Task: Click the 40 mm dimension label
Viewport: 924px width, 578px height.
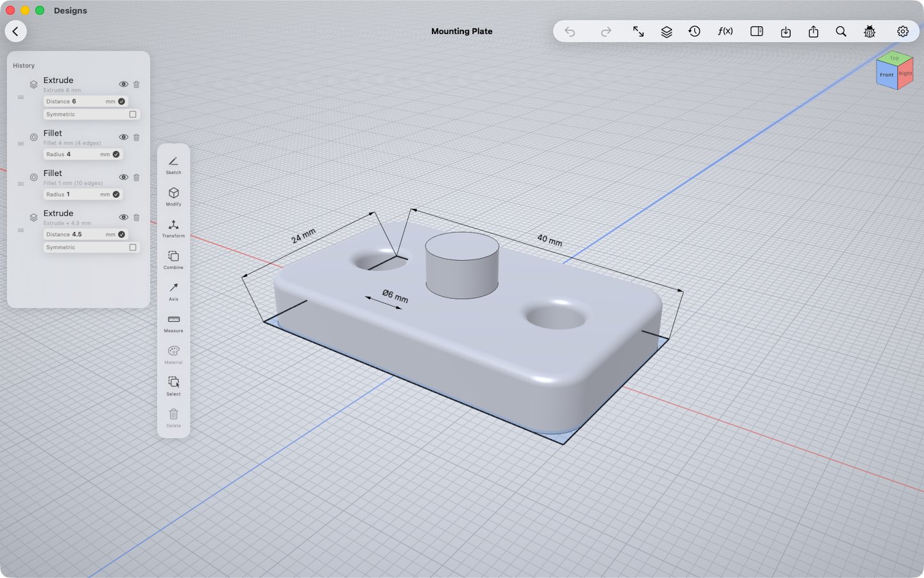Action: click(x=550, y=240)
